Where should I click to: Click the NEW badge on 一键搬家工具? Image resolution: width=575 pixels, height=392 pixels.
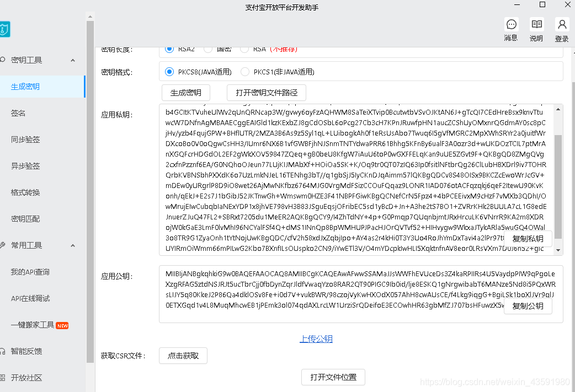[62, 326]
